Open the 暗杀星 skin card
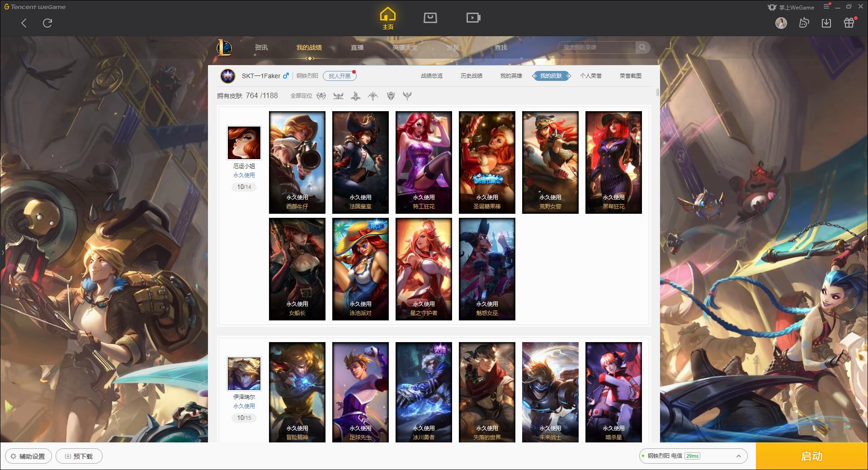 [x=613, y=392]
